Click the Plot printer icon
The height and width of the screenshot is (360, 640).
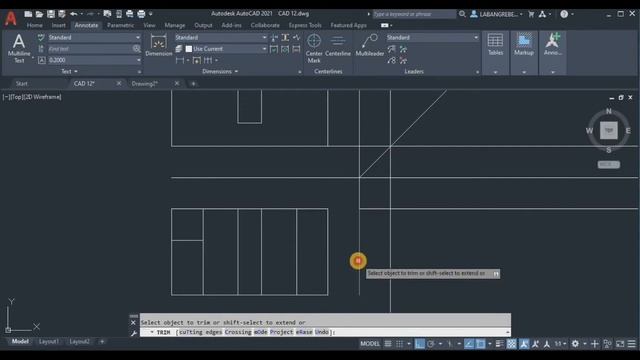pyautogui.click(x=141, y=14)
